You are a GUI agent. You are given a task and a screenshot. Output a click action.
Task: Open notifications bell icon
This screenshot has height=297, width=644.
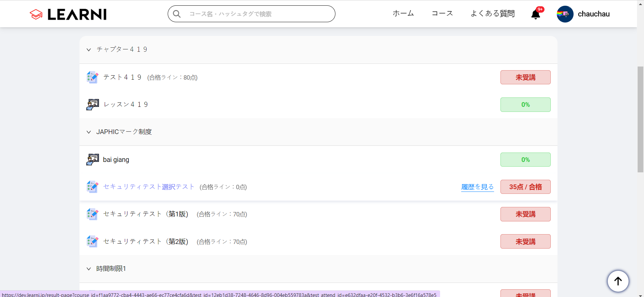(x=536, y=14)
